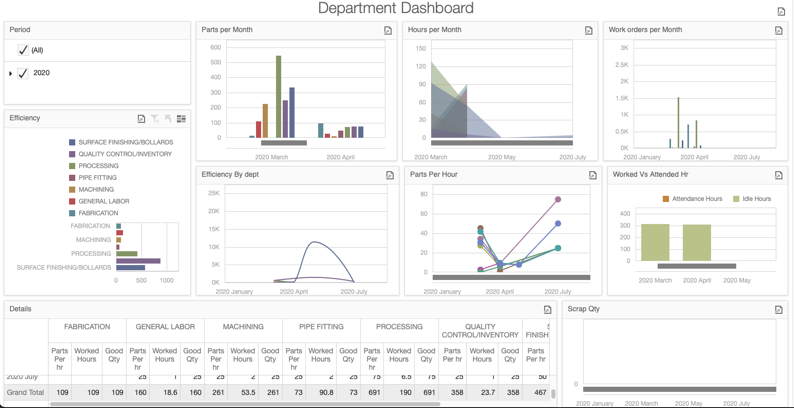Click QUALITY CONTROL/INVENTORY legend swatch

[x=72, y=154]
